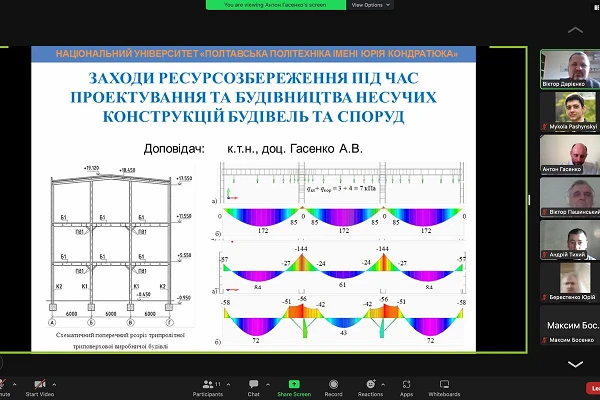Click the green Share Screen icon
Screen dimensions: 600x400
tap(295, 384)
